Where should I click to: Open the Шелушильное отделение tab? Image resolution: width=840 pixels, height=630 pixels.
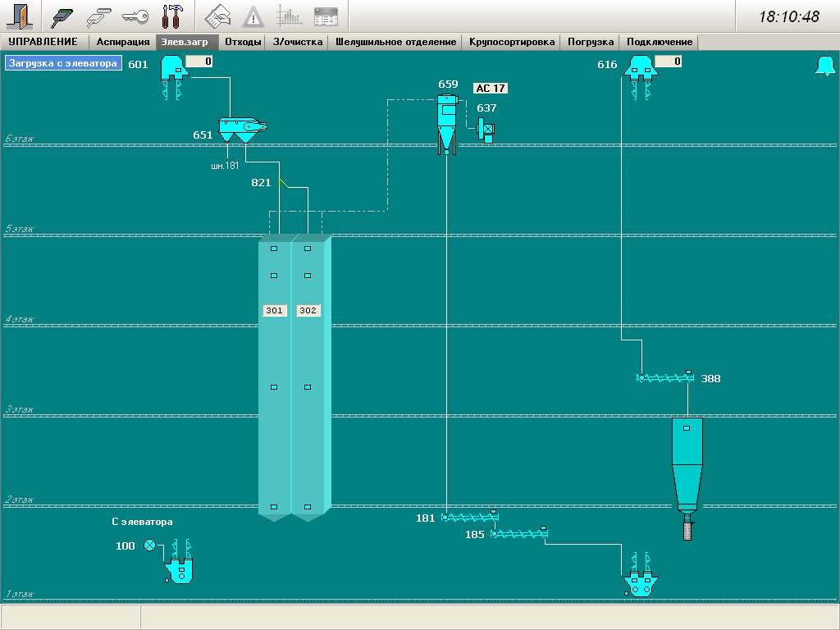pyautogui.click(x=395, y=42)
